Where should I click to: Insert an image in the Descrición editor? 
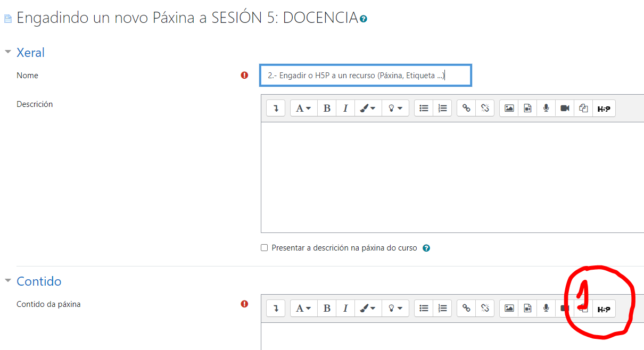click(509, 109)
